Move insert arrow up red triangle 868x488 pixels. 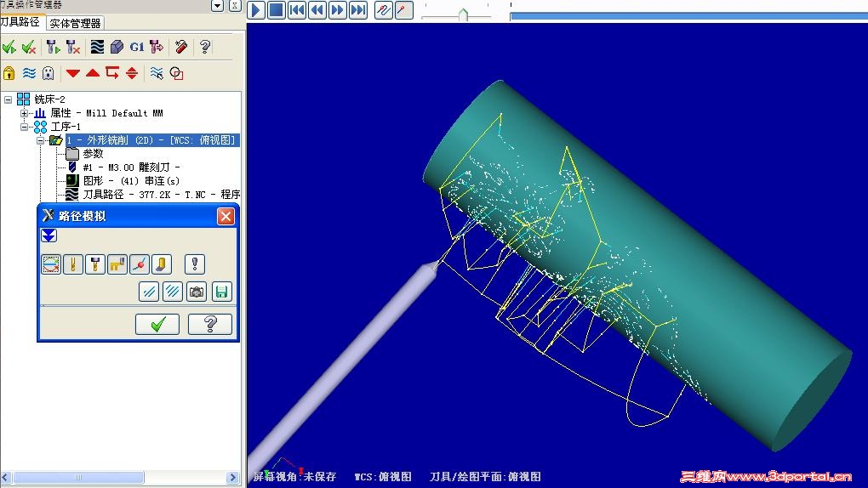[93, 73]
